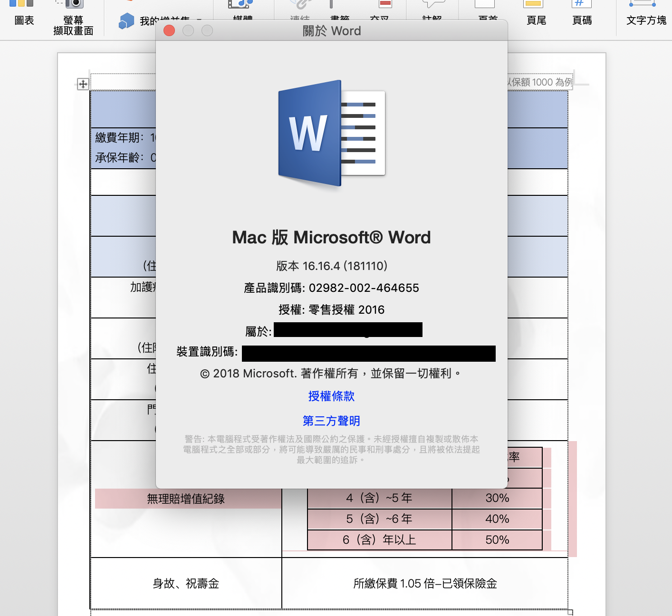
Task: Insert a 文字方塊 text box
Action: 646,14
